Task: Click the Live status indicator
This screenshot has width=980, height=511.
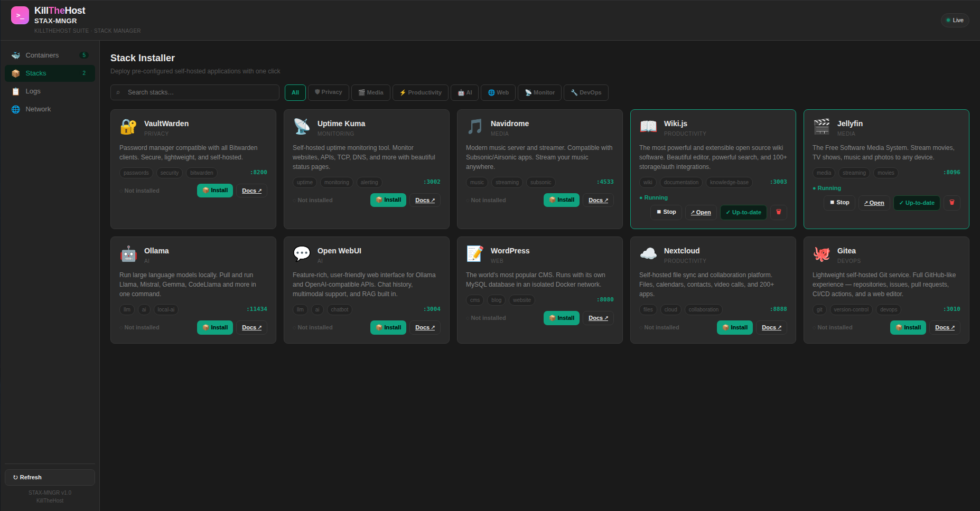Action: coord(955,20)
